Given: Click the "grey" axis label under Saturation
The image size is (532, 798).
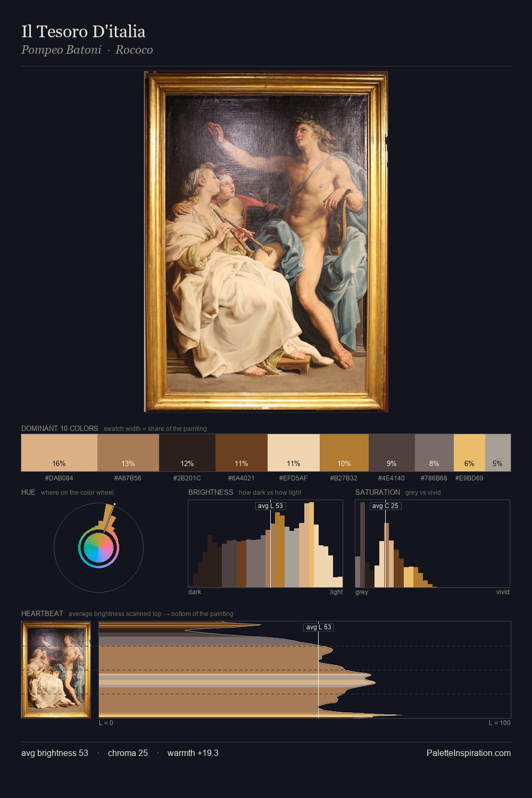Looking at the screenshot, I should pyautogui.click(x=362, y=592).
